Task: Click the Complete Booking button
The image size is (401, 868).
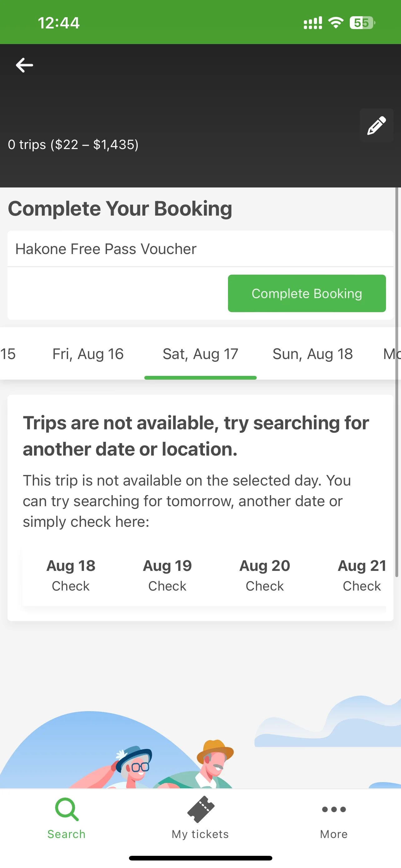Action: (x=307, y=293)
